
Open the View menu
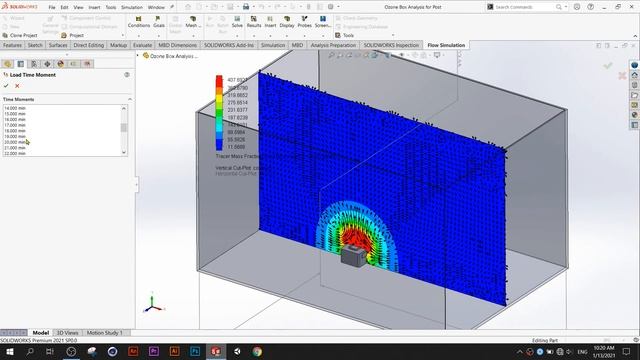(x=78, y=7)
